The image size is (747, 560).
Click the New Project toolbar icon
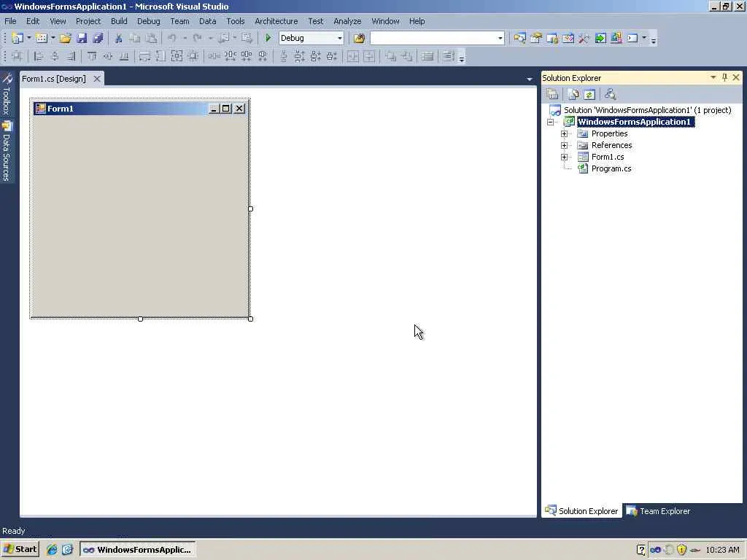(18, 38)
